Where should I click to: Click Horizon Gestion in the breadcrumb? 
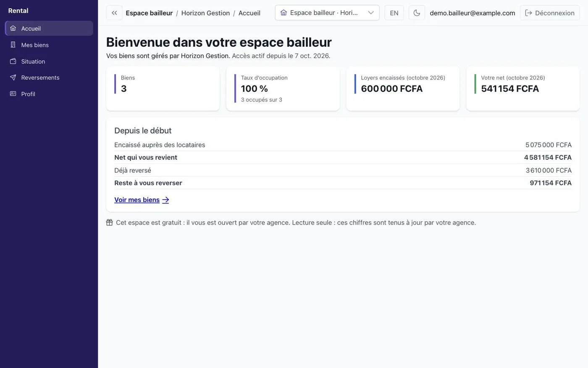(x=205, y=13)
